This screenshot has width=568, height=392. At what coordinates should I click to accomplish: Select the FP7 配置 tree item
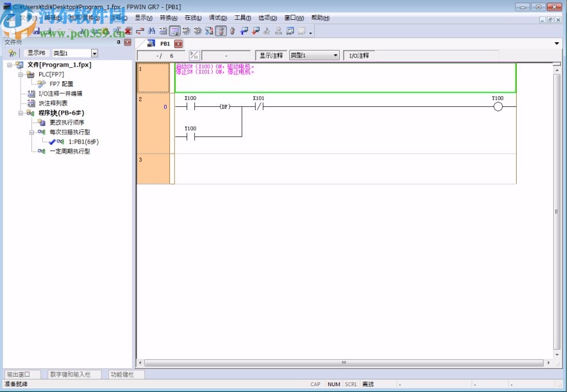[x=61, y=84]
